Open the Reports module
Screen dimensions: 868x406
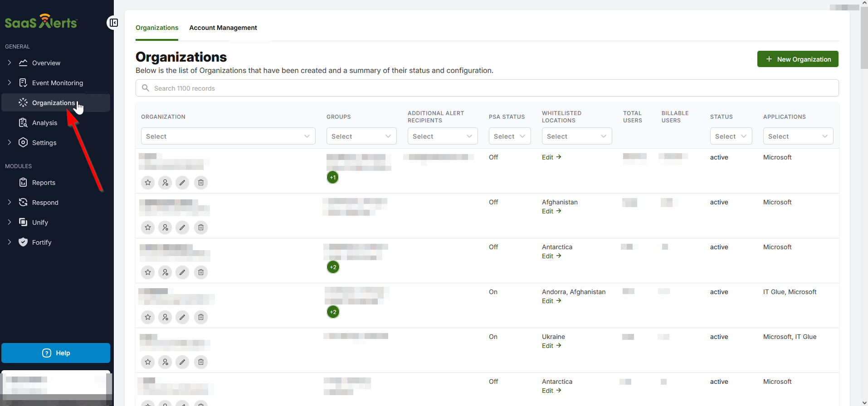click(44, 183)
